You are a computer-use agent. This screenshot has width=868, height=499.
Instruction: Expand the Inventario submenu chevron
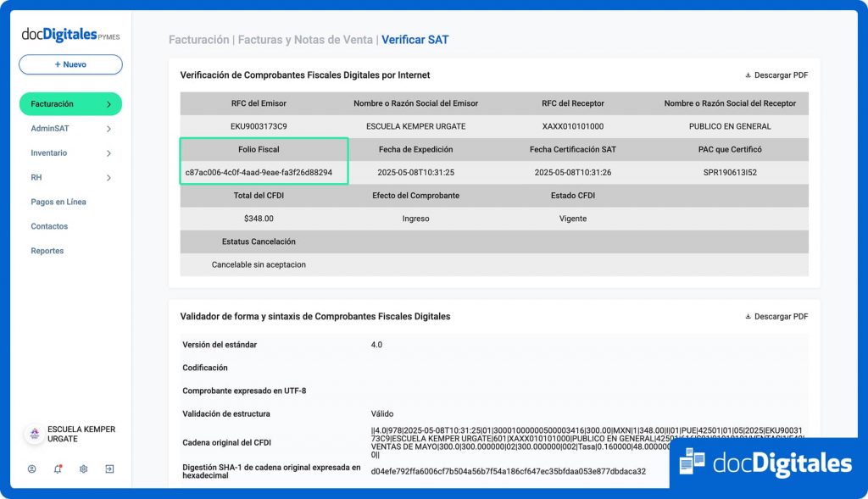click(x=108, y=153)
